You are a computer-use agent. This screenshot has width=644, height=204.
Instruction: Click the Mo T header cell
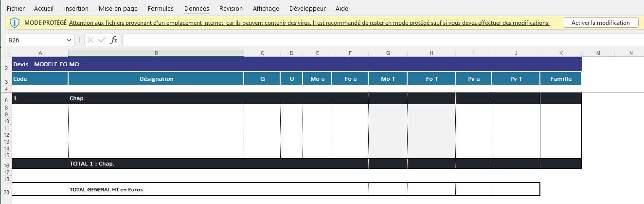point(388,79)
